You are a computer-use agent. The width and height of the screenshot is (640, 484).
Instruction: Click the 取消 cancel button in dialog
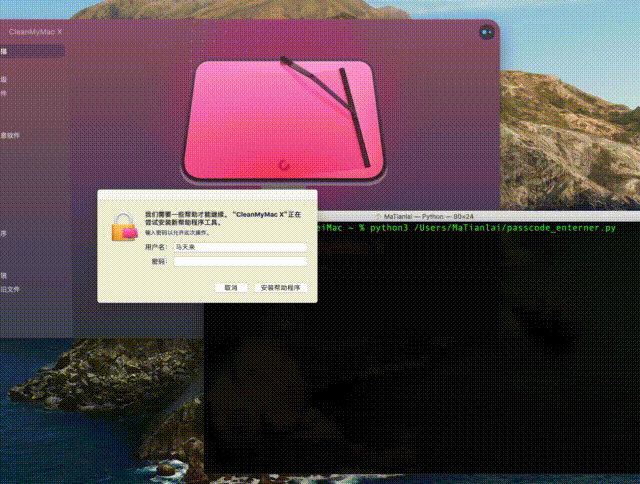(x=231, y=288)
